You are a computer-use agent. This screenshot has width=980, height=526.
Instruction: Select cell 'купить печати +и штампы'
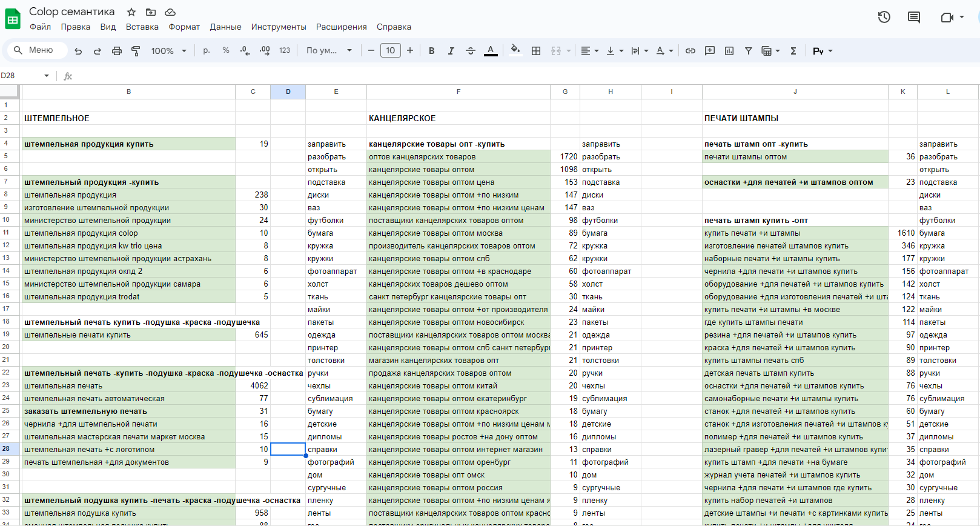click(795, 233)
